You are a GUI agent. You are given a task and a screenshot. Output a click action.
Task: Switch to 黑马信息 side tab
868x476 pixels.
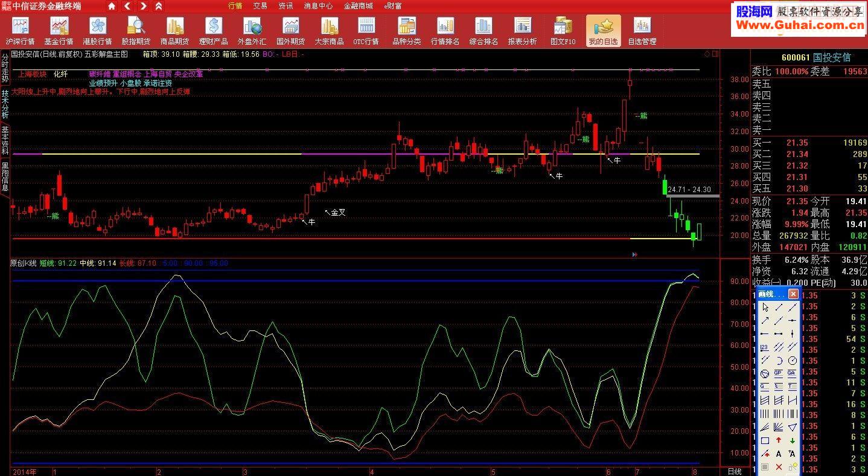click(x=5, y=176)
